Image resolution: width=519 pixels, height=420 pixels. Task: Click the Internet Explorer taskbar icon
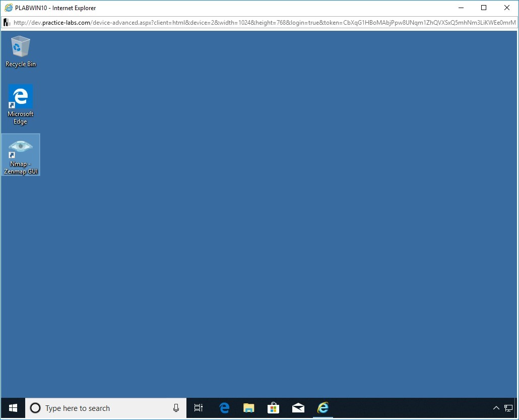[x=323, y=408]
